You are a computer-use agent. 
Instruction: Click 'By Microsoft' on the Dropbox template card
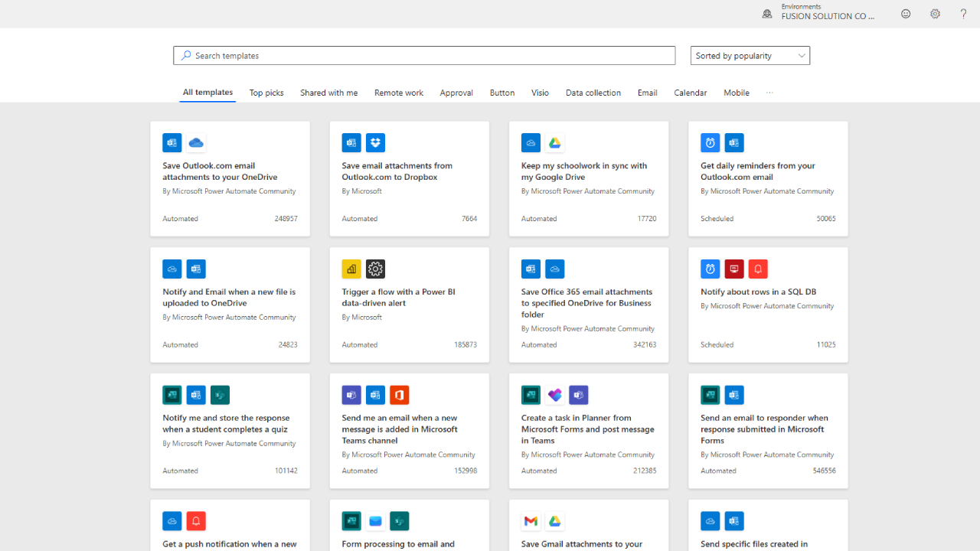click(x=361, y=191)
